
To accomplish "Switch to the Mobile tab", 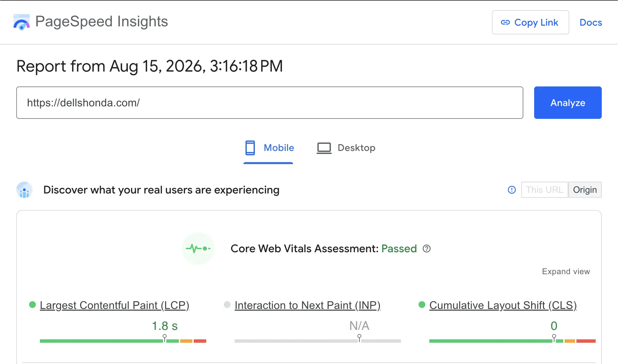I will click(269, 148).
